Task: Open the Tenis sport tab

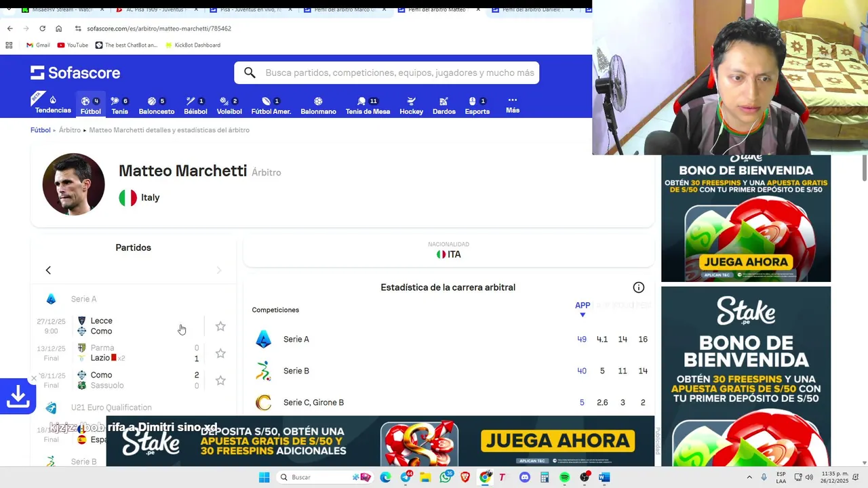Action: (119, 106)
